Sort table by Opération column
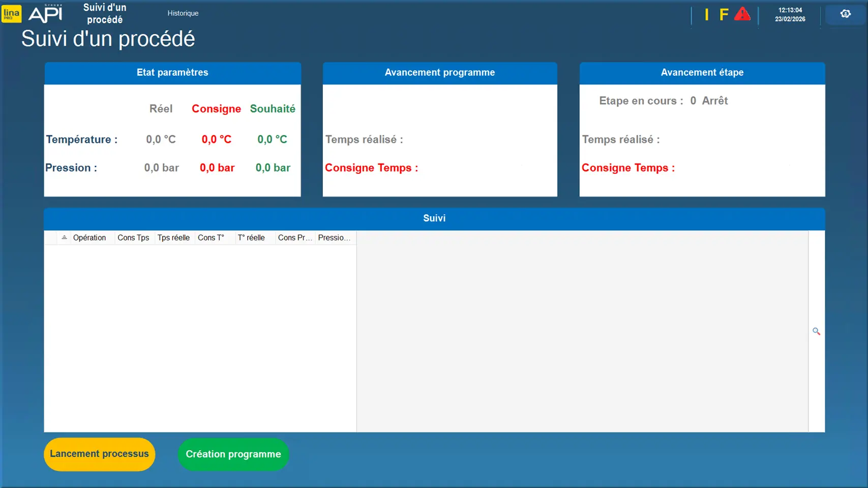868x488 pixels. click(x=89, y=237)
